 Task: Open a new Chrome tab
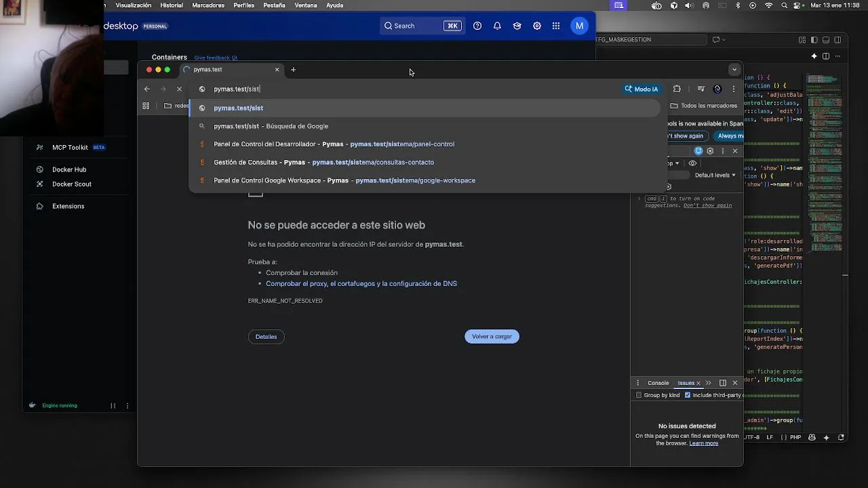[x=293, y=69]
